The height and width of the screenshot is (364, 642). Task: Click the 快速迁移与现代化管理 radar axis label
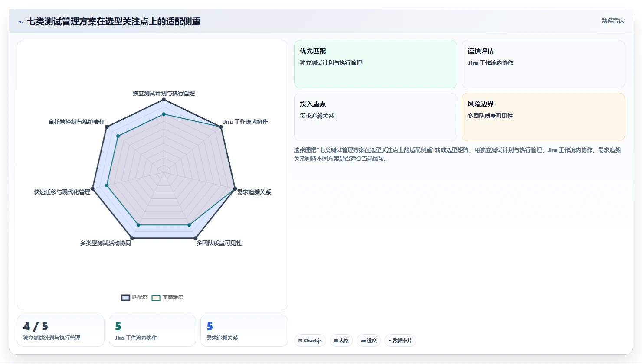point(62,192)
